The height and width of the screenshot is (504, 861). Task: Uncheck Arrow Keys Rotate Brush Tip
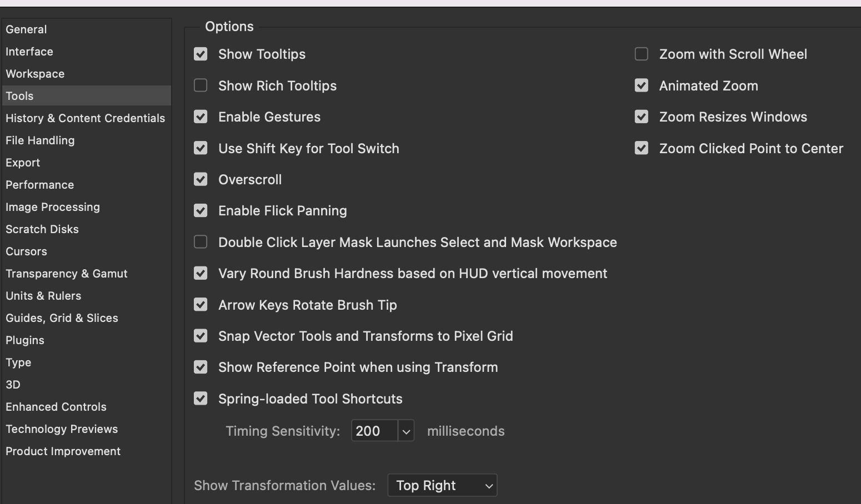[201, 305]
